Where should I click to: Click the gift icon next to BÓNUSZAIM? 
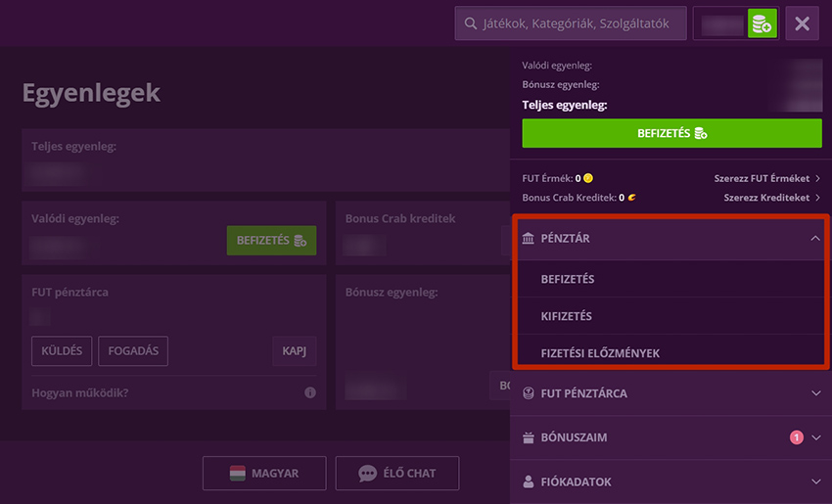tap(529, 437)
